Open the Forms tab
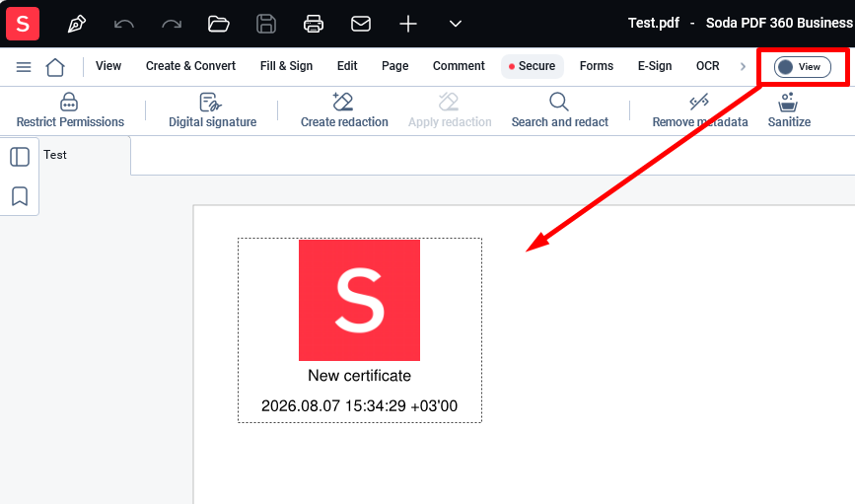This screenshot has width=855, height=504. pyautogui.click(x=596, y=66)
